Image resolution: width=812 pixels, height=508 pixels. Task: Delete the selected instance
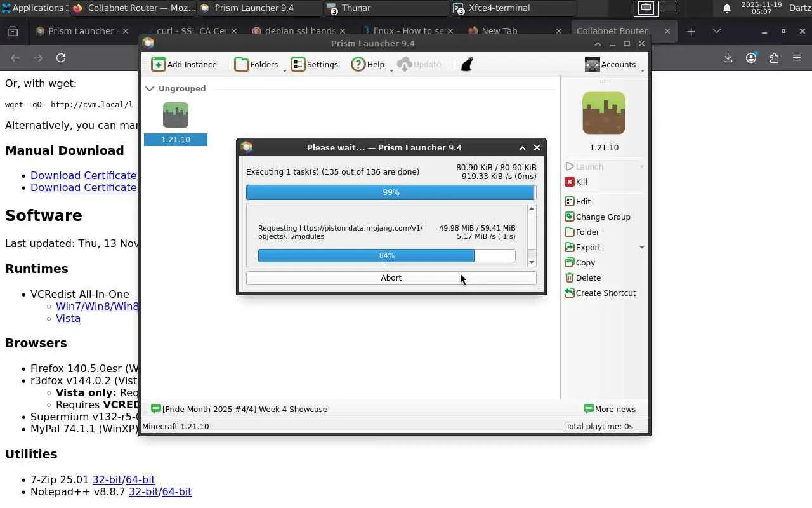point(583,277)
